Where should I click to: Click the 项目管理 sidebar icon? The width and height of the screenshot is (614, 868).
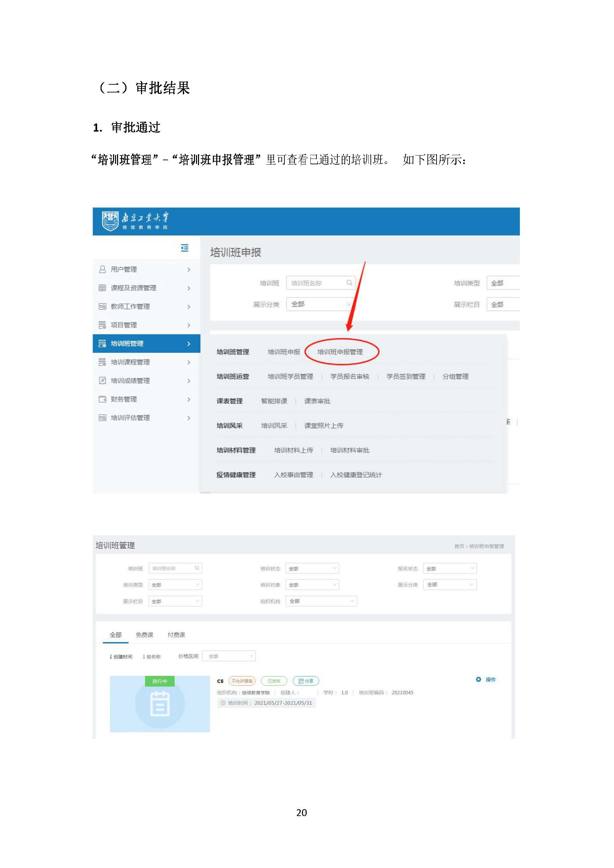point(102,325)
